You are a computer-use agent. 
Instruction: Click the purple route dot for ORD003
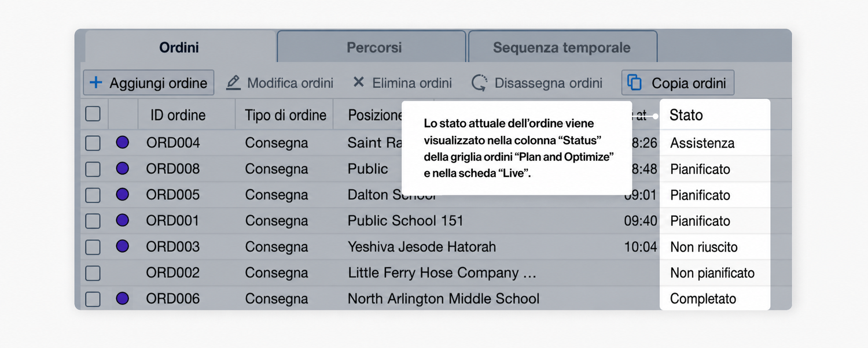[x=122, y=246]
